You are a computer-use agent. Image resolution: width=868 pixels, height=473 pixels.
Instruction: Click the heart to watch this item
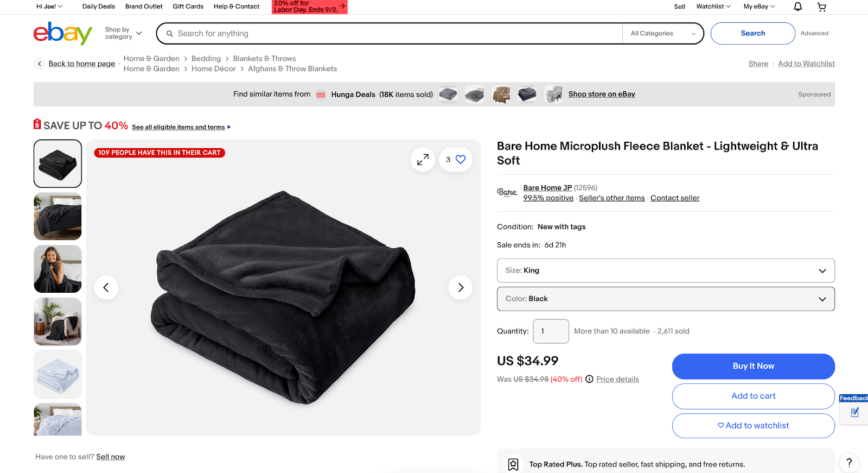pos(460,159)
